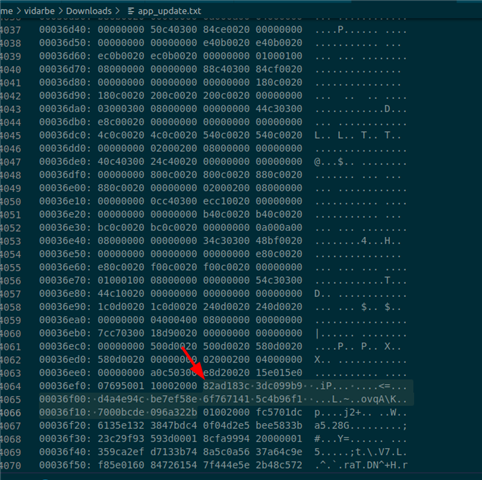This screenshot has width=482, height=480.
Task: Click hex value 0cc40300
Action: (174, 201)
